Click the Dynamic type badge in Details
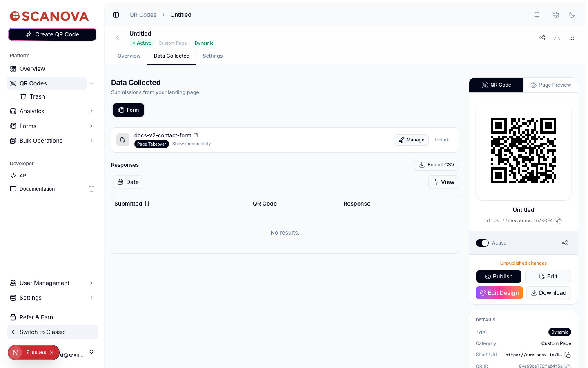Image resolution: width=588 pixels, height=368 pixels. pyautogui.click(x=559, y=332)
